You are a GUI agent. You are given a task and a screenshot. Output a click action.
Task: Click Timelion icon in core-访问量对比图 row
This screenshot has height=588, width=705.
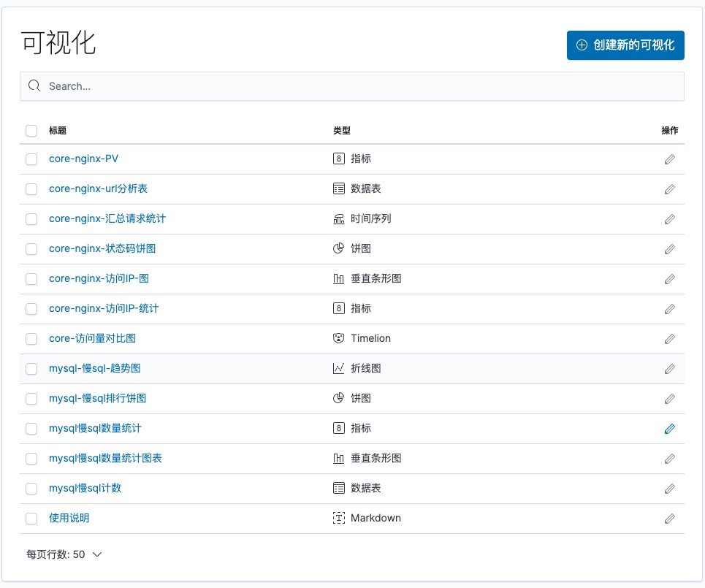[338, 338]
